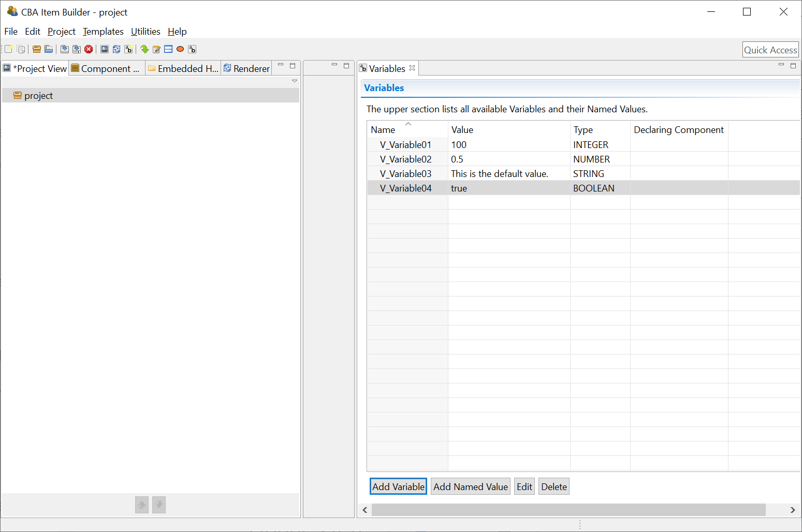Open the Help menu
This screenshot has width=802, height=532.
[x=177, y=32]
